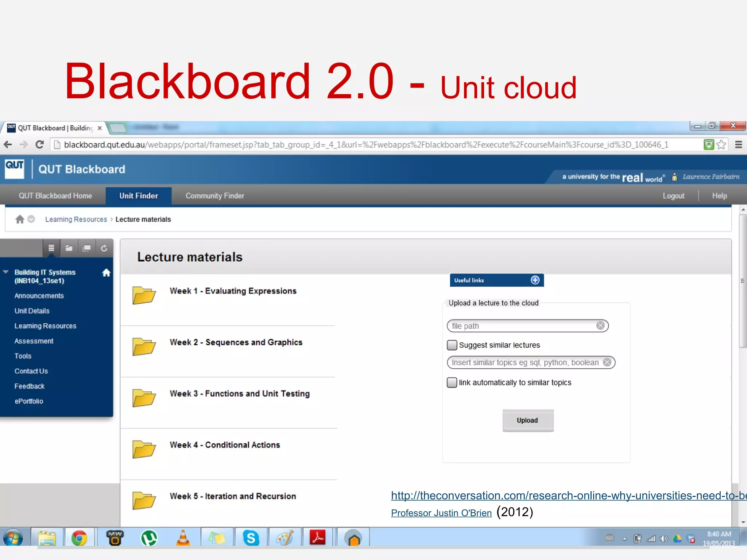The height and width of the screenshot is (560, 747).
Task: Click the QUT logo in the header
Action: click(x=15, y=169)
